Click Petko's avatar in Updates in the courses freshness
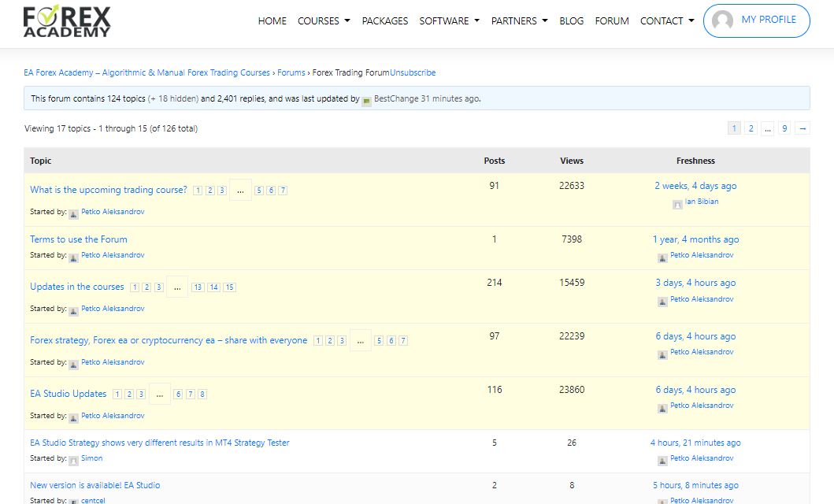The height and width of the screenshot is (504, 834). pyautogui.click(x=662, y=301)
